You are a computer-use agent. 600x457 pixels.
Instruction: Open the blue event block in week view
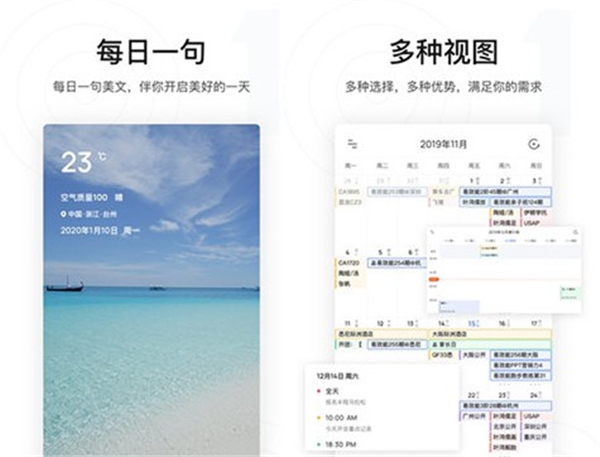point(459,306)
